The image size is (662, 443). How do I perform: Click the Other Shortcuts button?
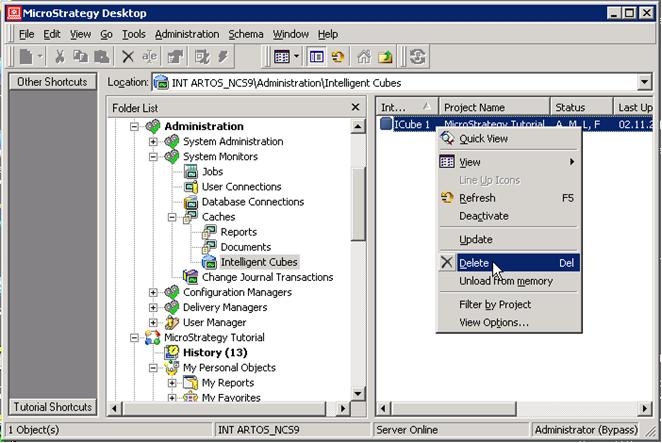(x=52, y=82)
